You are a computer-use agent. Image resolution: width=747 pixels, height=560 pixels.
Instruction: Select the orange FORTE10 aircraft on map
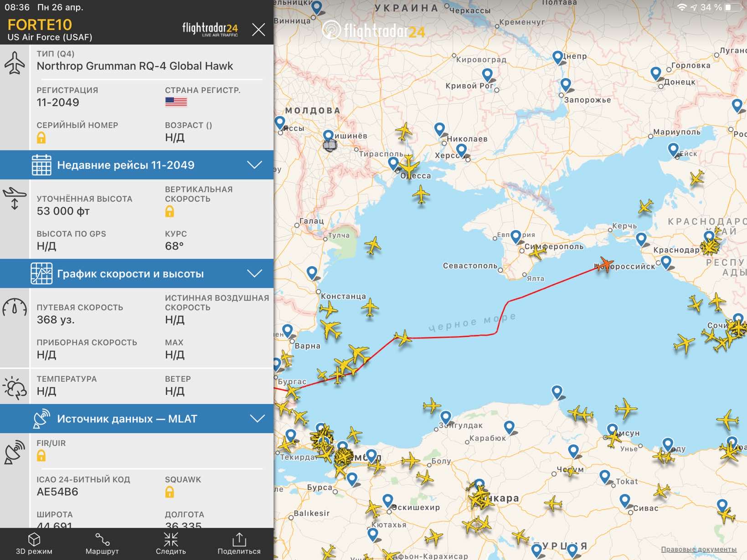click(606, 263)
